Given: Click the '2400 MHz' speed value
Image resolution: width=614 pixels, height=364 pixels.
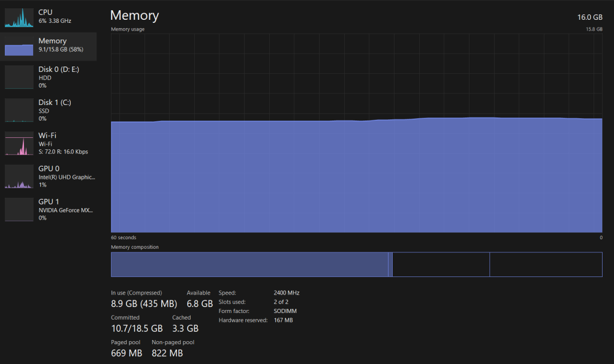Looking at the screenshot, I should tap(287, 293).
